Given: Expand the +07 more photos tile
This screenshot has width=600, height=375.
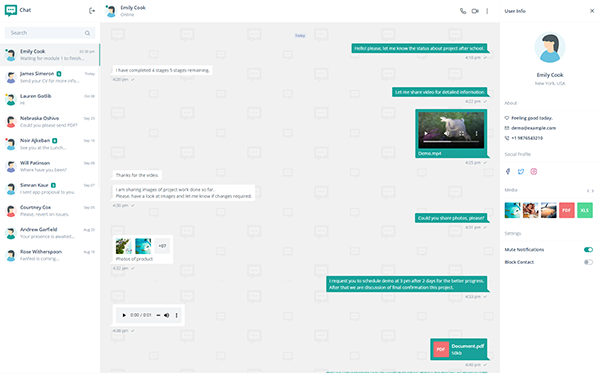Looking at the screenshot, I should [162, 246].
